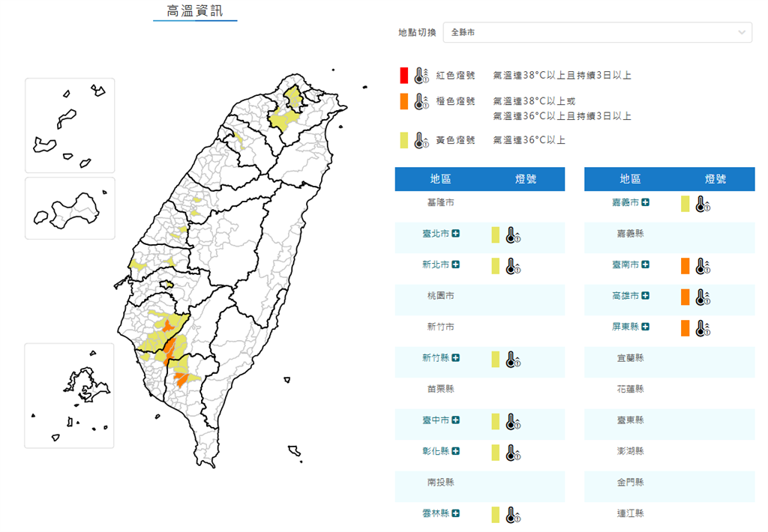Click the thermometer icon for 臺中市
The width and height of the screenshot is (768, 532).
(x=513, y=422)
